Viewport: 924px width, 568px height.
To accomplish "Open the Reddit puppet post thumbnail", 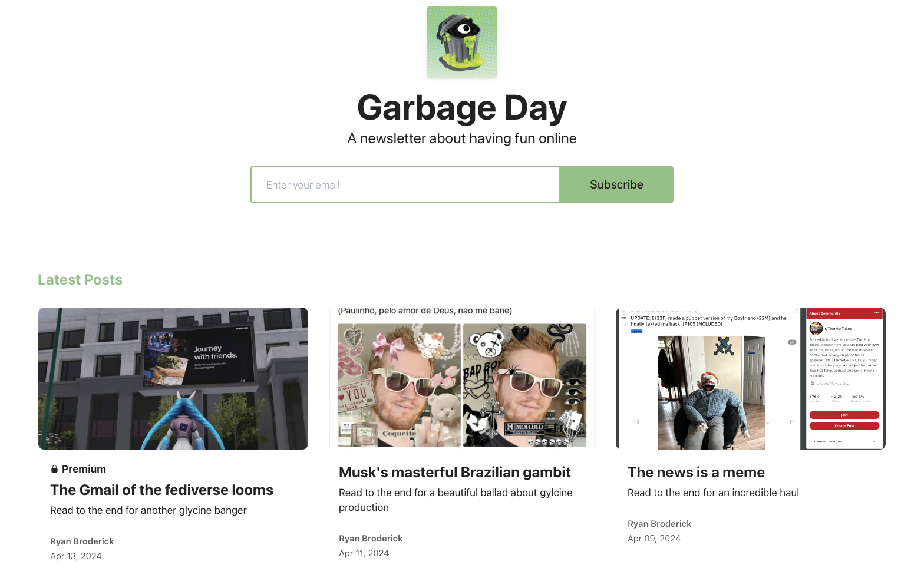I will point(751,378).
